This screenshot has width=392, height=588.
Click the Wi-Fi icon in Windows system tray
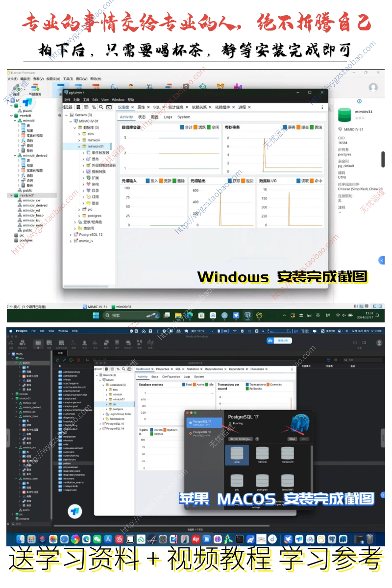pyautogui.click(x=338, y=315)
